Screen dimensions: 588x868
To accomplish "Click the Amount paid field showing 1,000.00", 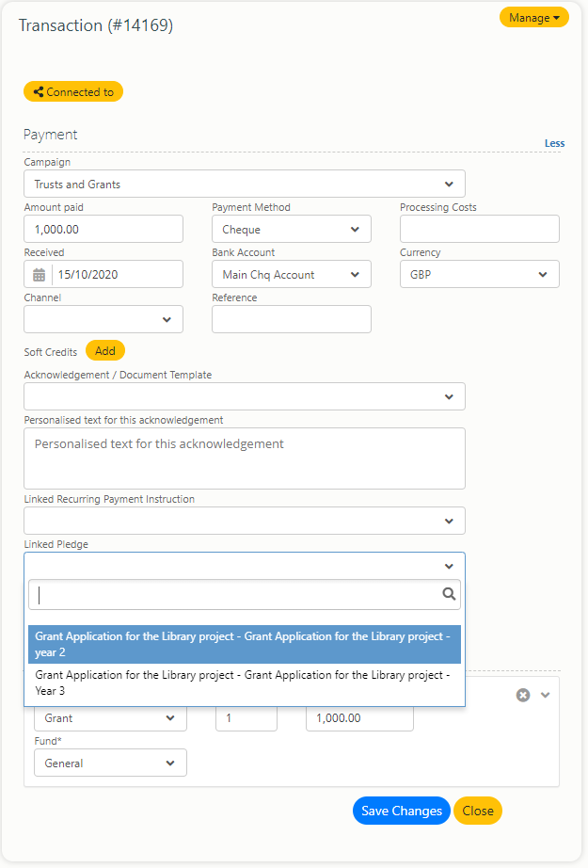I will [103, 229].
